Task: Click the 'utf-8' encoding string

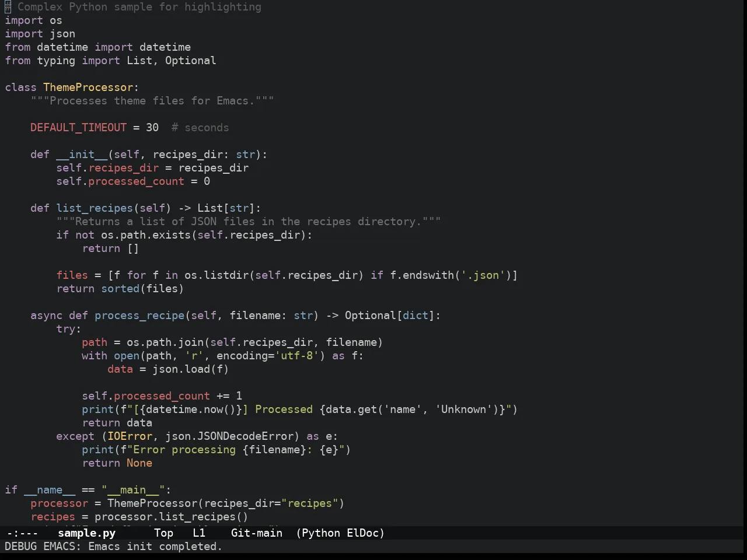Action: [x=298, y=356]
